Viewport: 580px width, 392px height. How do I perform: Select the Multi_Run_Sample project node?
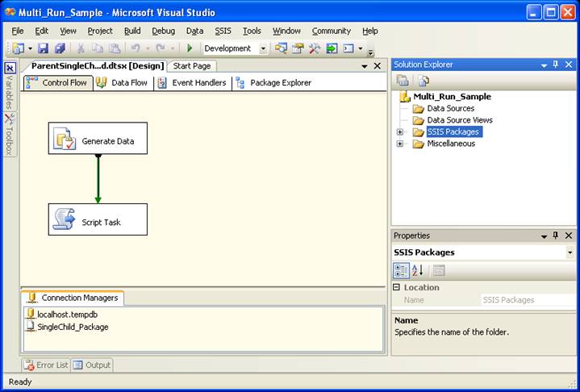[452, 97]
